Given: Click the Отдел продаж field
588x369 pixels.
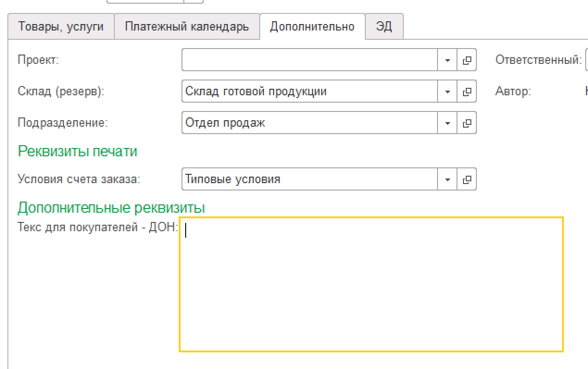Looking at the screenshot, I should 309,123.
